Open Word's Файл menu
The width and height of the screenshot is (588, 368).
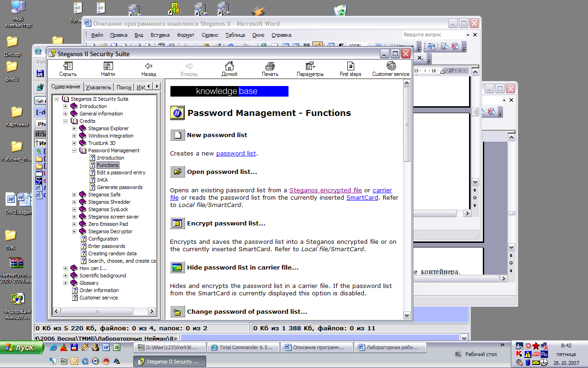(x=97, y=35)
